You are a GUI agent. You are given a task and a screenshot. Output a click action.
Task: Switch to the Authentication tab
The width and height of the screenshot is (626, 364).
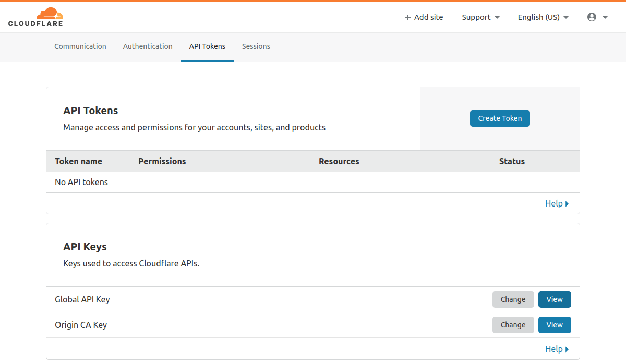[x=148, y=46]
